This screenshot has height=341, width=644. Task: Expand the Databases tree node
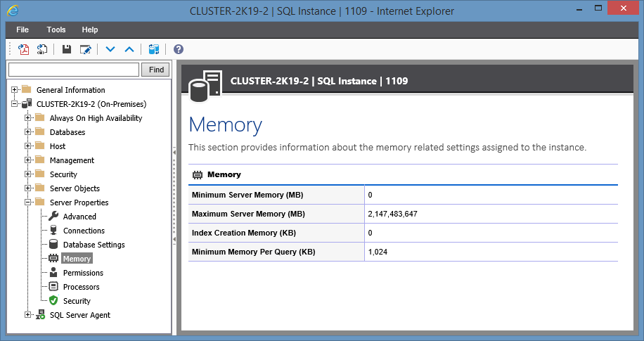27,132
